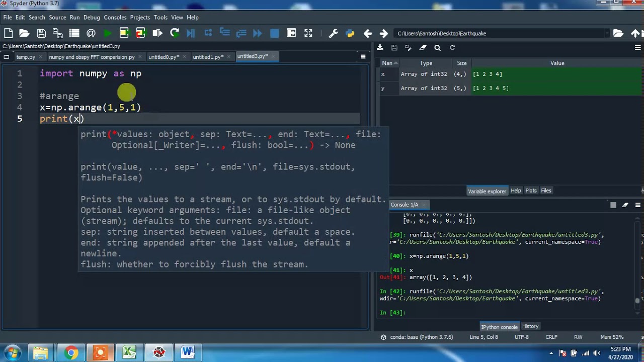This screenshot has width=644, height=362.
Task: Click Save data as pencil icon
Action: pos(409,48)
